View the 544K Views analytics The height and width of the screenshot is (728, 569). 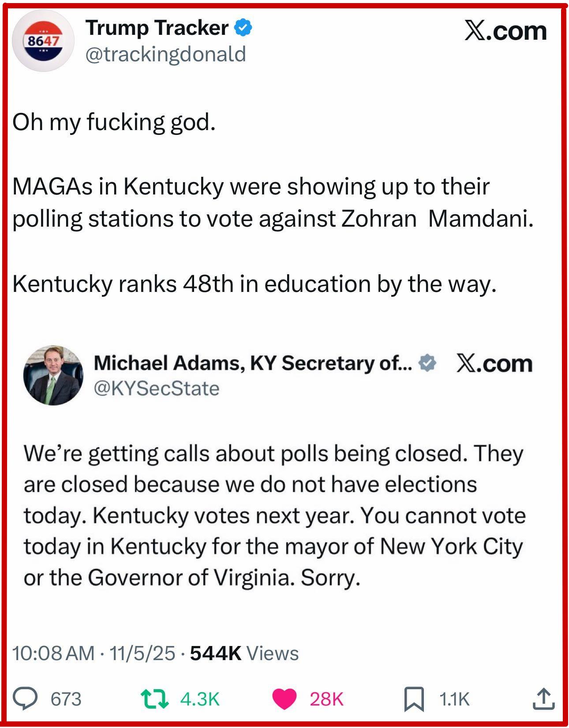point(244,653)
